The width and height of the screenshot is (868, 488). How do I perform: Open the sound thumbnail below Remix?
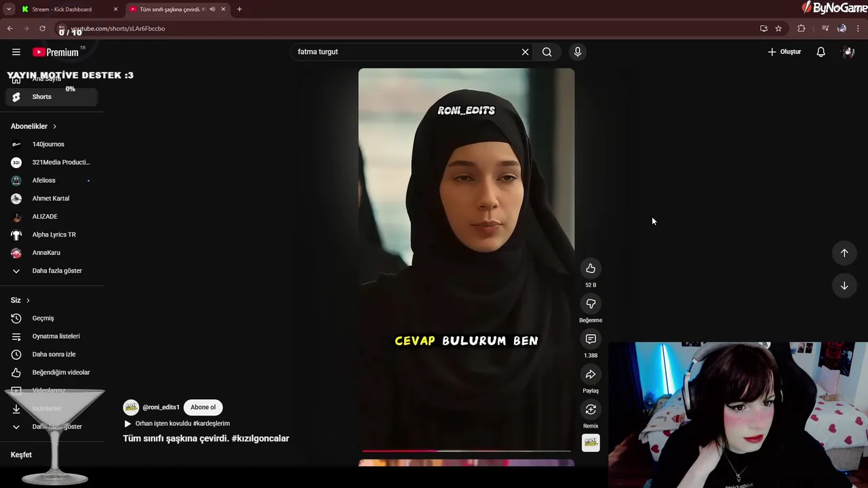[x=591, y=443]
